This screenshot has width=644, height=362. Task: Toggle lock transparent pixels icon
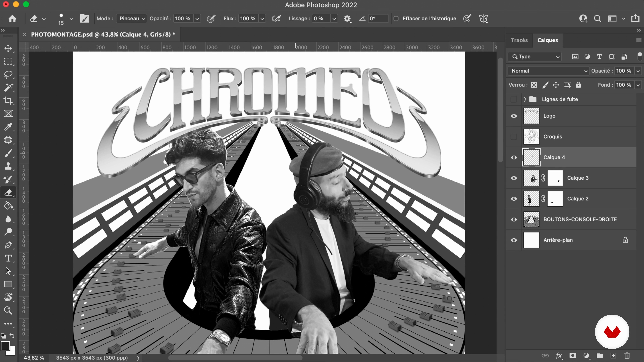click(x=534, y=85)
